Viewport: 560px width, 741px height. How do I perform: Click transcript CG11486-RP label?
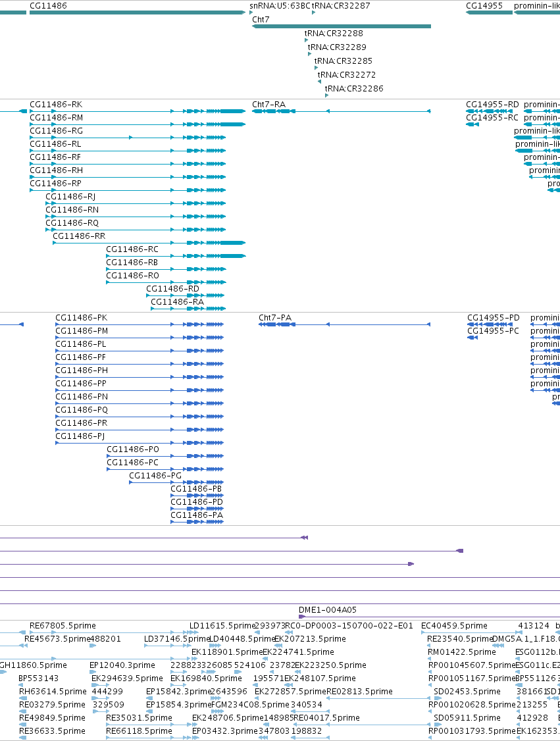tap(55, 184)
